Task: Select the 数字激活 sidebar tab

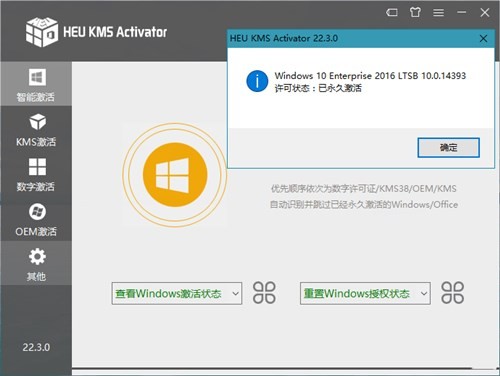Action: [x=36, y=174]
